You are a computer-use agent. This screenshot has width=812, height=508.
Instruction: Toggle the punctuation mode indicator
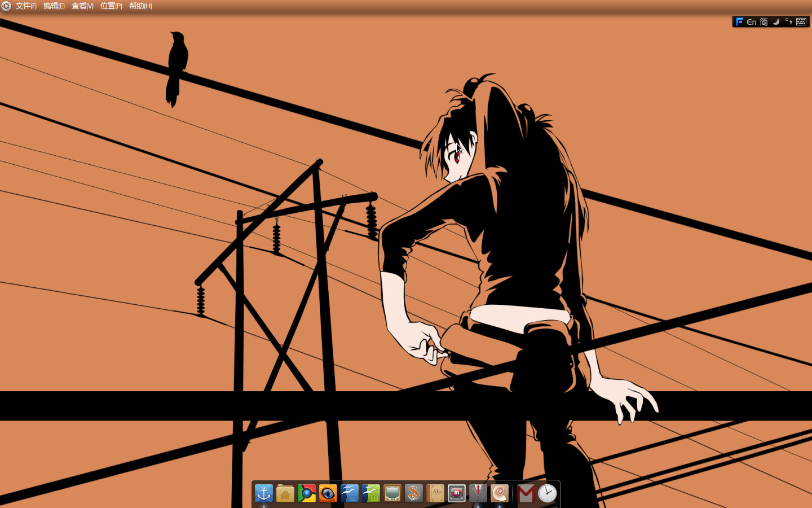pos(789,22)
